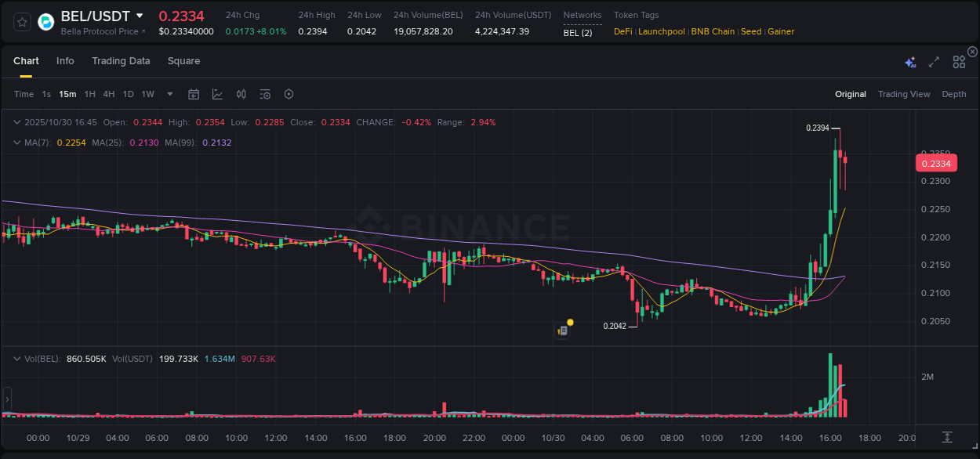This screenshot has width=980, height=459.
Task: Open the AI analysis assistant
Action: 909,60
